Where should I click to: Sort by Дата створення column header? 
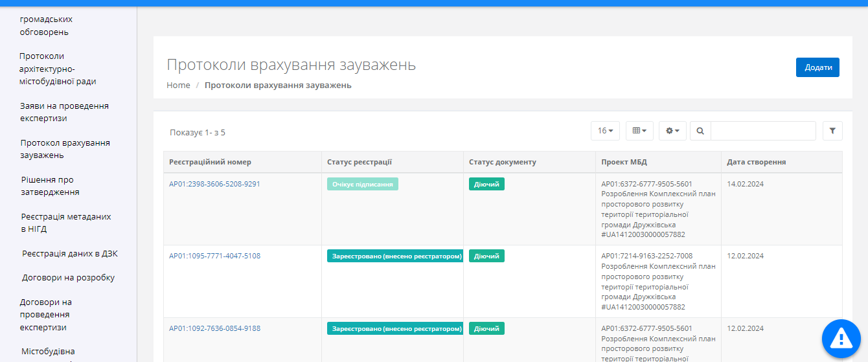pyautogui.click(x=757, y=162)
